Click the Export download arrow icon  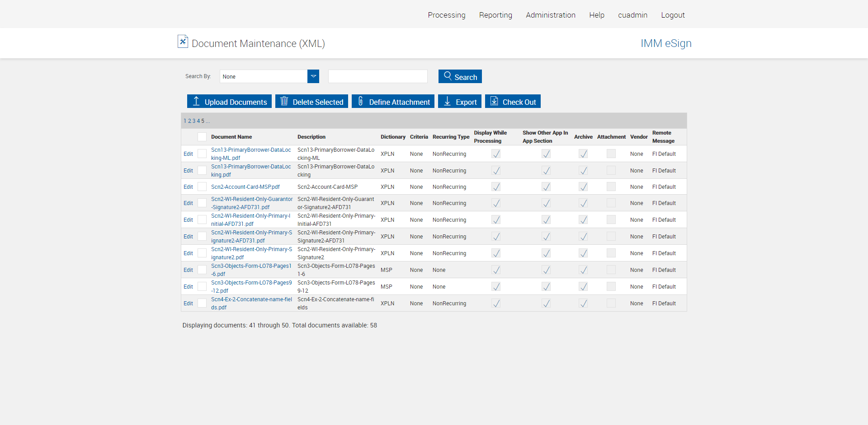point(447,101)
